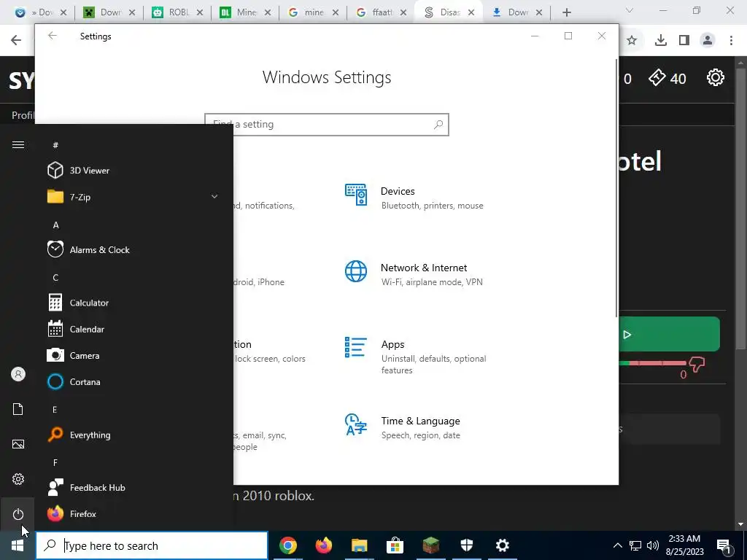Open Chrome from the taskbar
The width and height of the screenshot is (747, 560).
pyautogui.click(x=287, y=545)
